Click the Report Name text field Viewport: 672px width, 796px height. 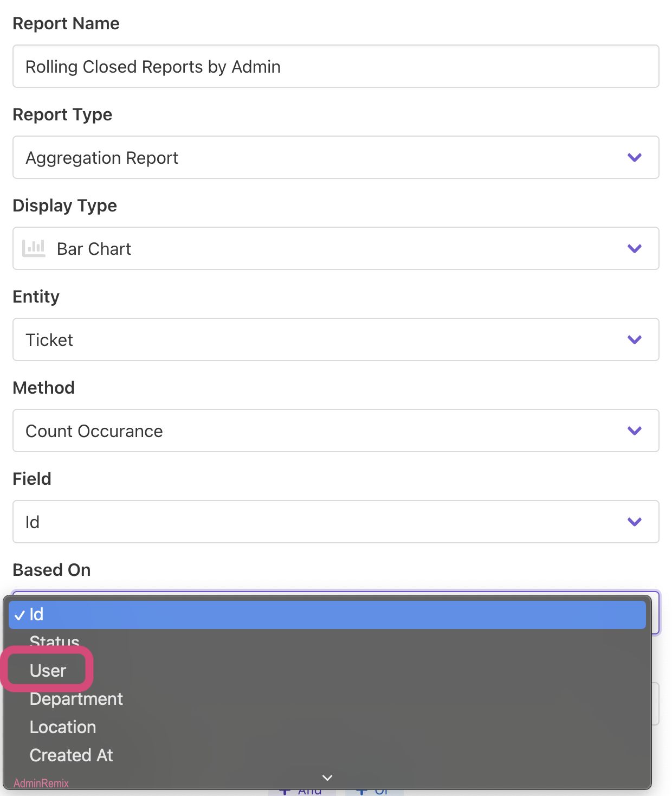[x=335, y=67]
